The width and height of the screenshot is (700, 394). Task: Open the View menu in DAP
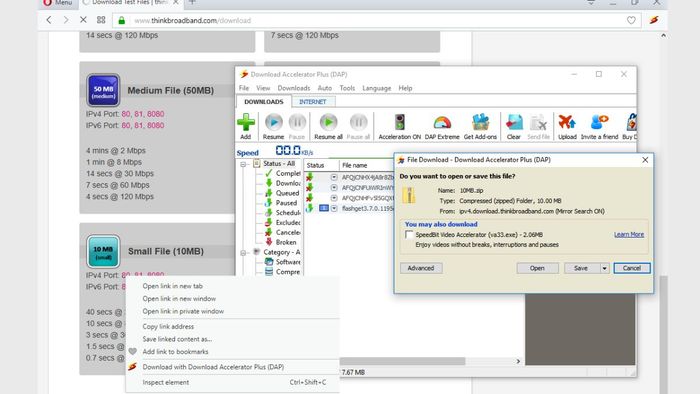tap(263, 88)
